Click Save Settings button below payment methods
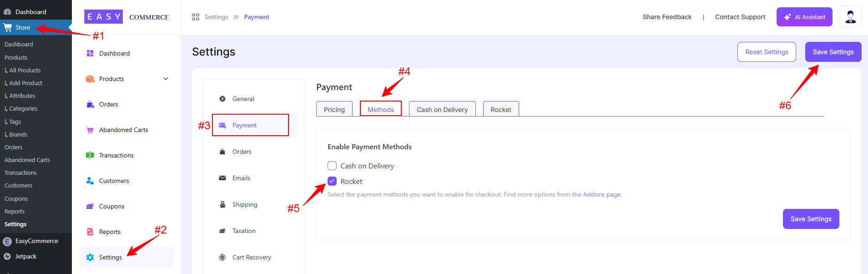Viewport: 868px width, 274px height. click(811, 219)
